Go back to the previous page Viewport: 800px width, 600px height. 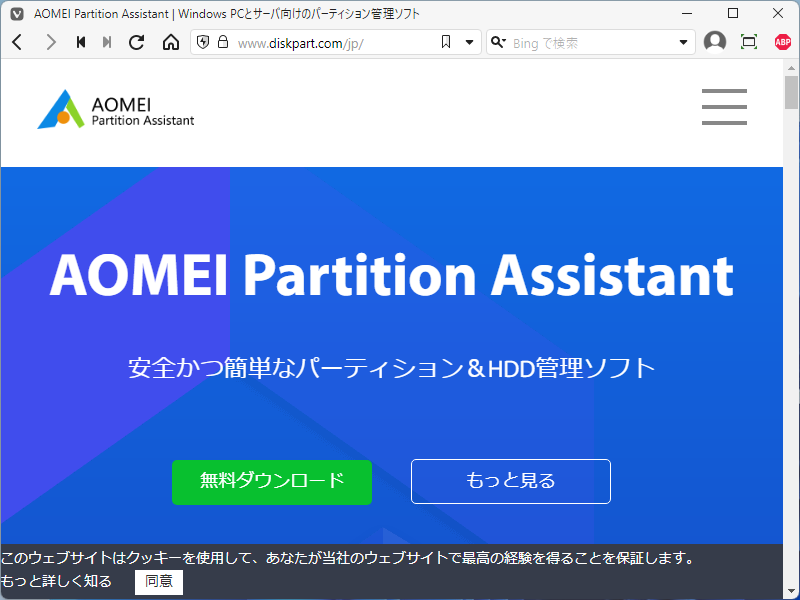17,42
